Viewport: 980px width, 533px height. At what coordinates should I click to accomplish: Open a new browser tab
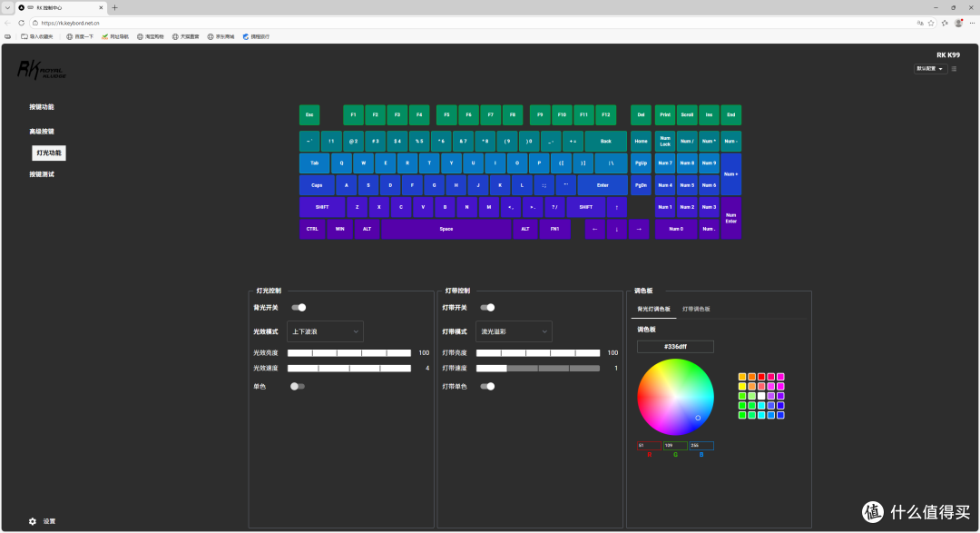[114, 7]
